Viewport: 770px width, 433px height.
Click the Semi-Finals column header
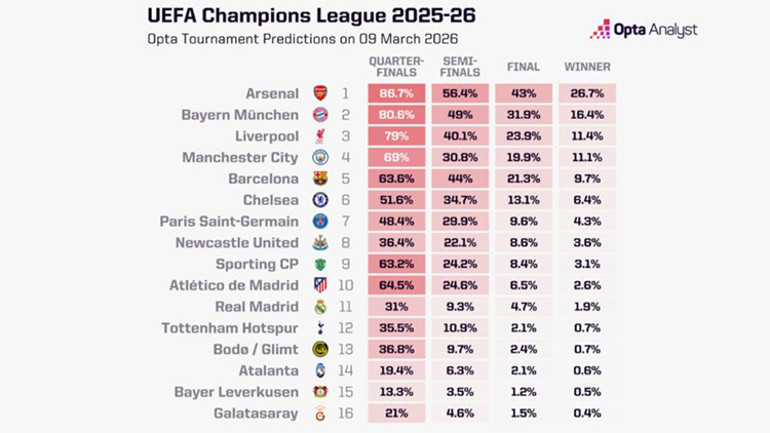click(460, 67)
